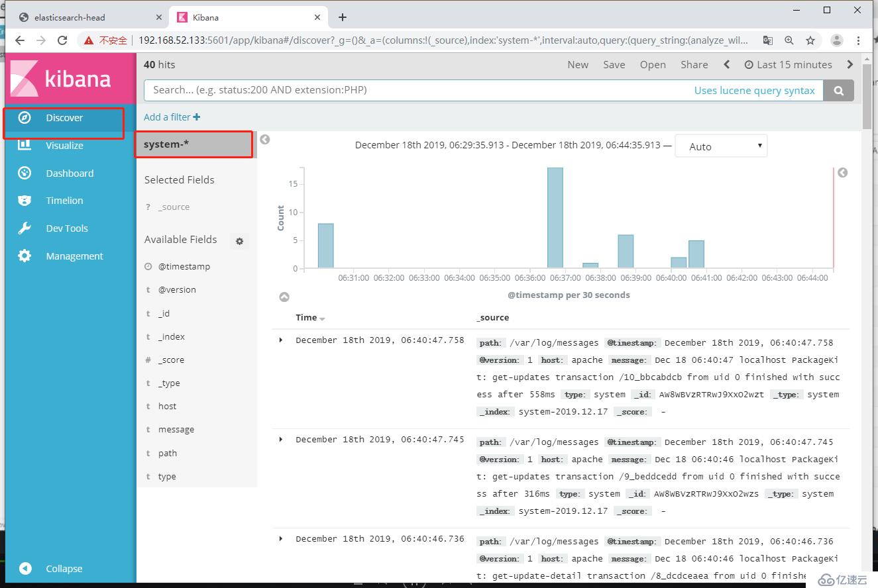
Task: Click the arrow icon at chart's right edge
Action: [x=842, y=173]
